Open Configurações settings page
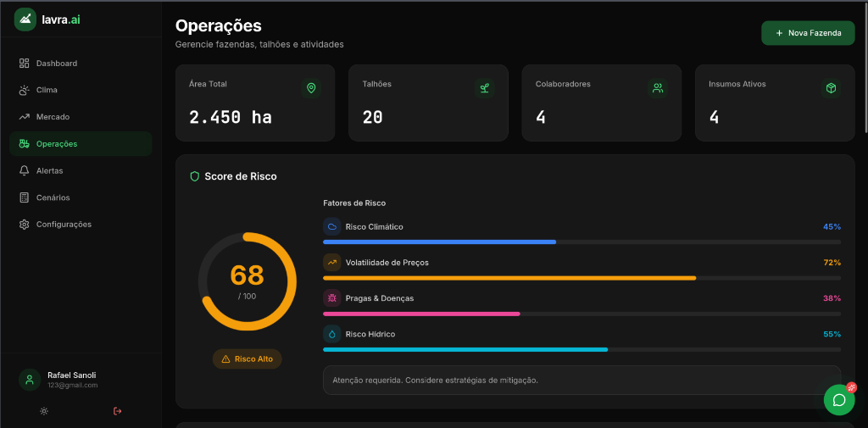The width and height of the screenshot is (868, 428). [x=64, y=225]
